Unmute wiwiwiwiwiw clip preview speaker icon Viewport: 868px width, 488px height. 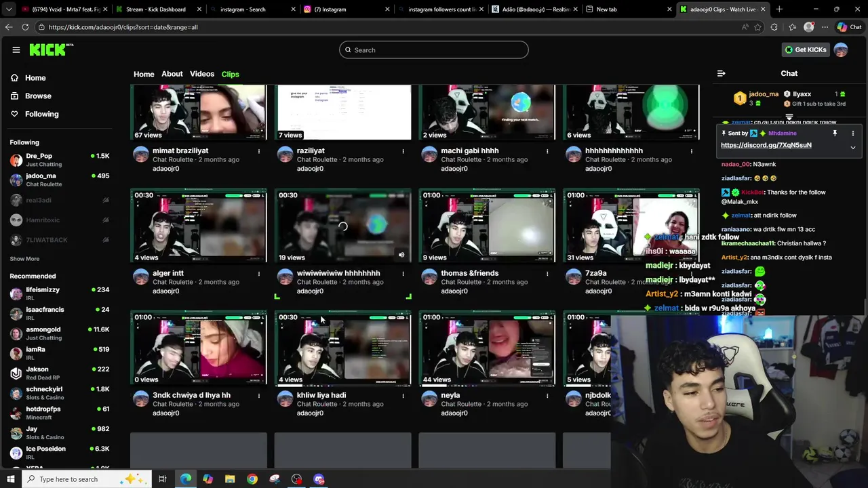click(x=401, y=255)
